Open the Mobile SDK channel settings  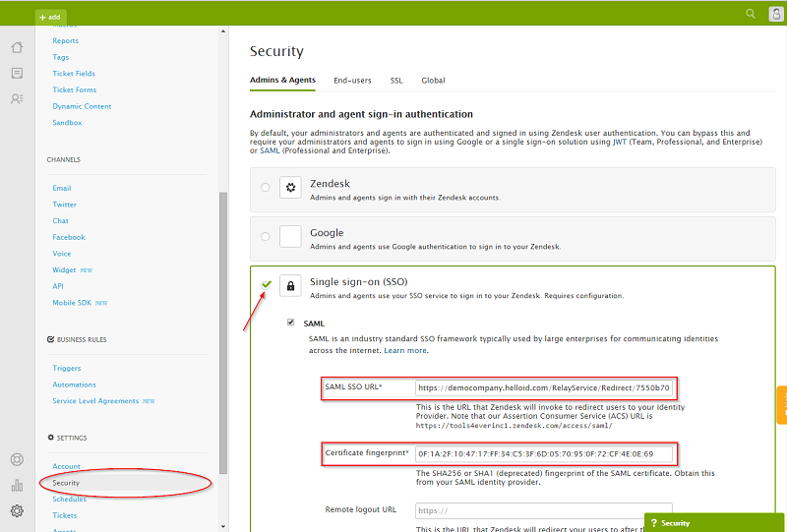pos(72,303)
